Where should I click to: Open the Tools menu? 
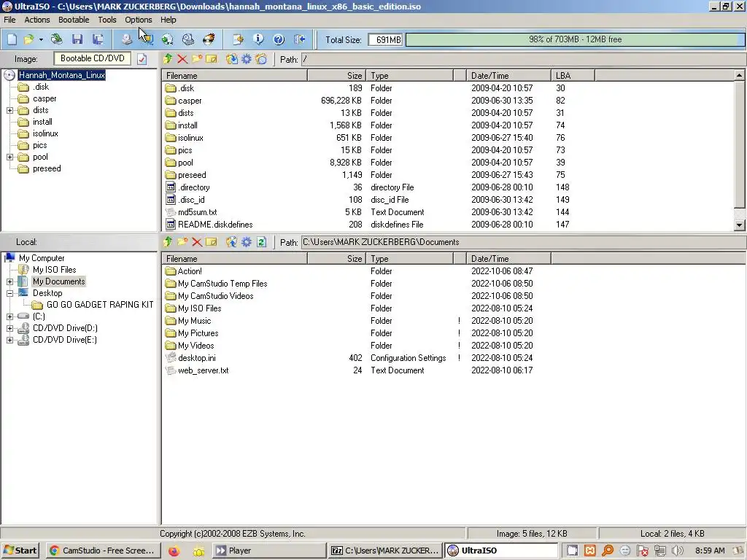(x=107, y=20)
